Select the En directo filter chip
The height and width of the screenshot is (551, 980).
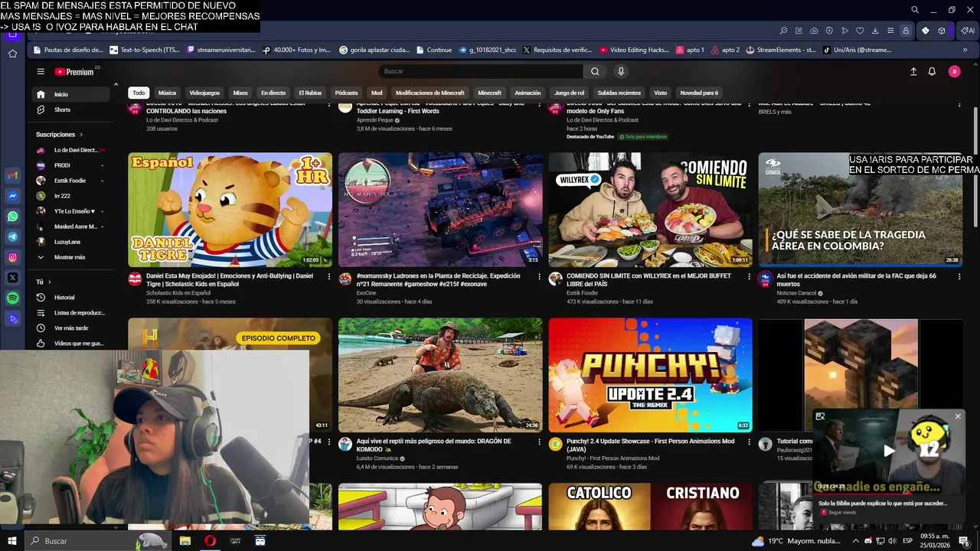click(x=273, y=93)
